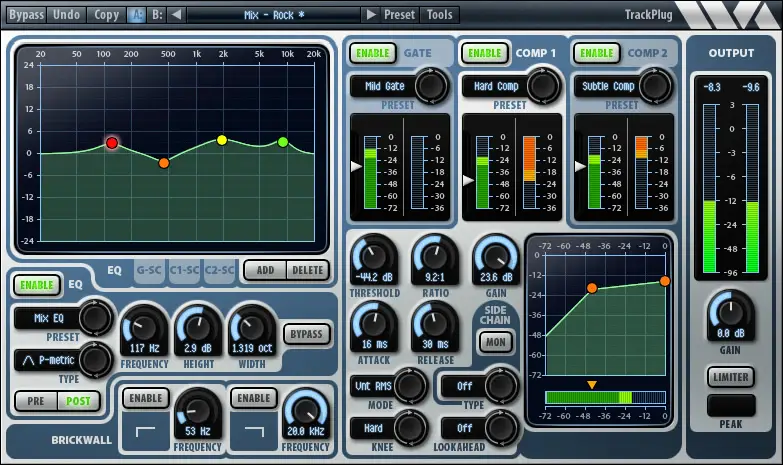Screen dimensions: 783x465
Task: Select the yellow EQ band node
Action: point(222,140)
